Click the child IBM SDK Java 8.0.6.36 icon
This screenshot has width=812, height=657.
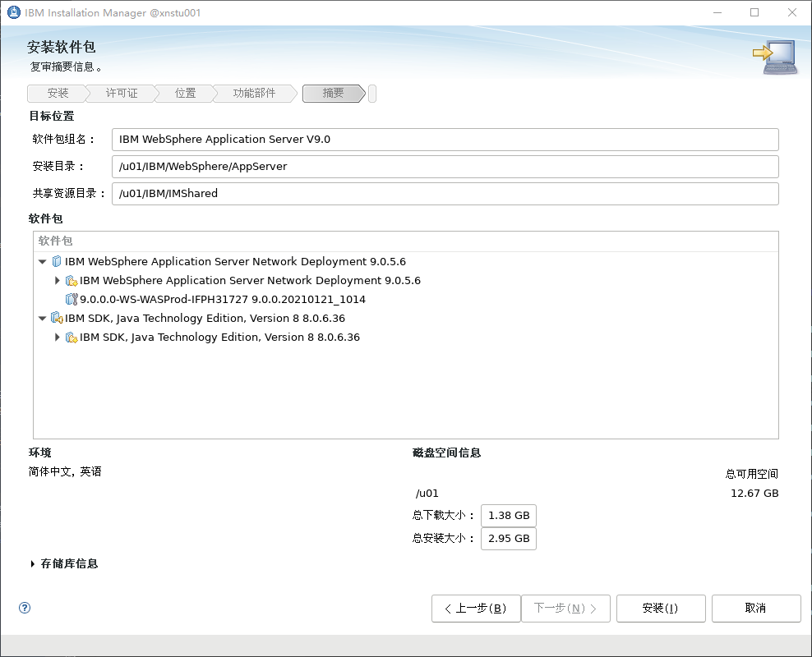tap(72, 338)
